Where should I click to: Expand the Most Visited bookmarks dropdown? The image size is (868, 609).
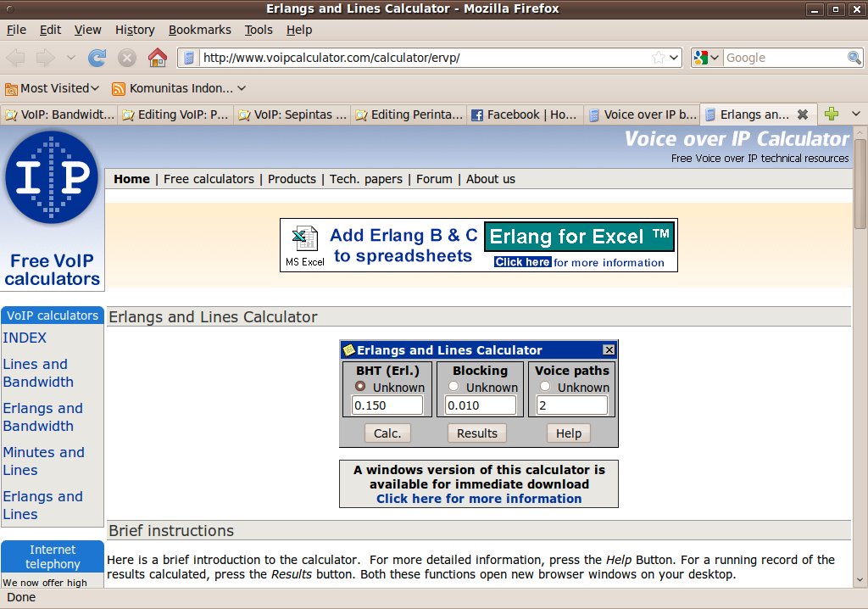pos(52,88)
